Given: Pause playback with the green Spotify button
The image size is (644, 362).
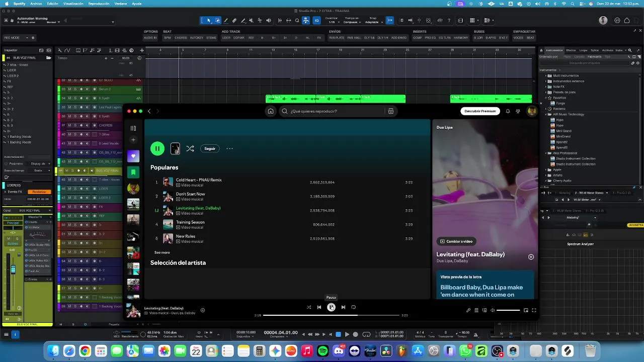Looking at the screenshot, I should 157,148.
